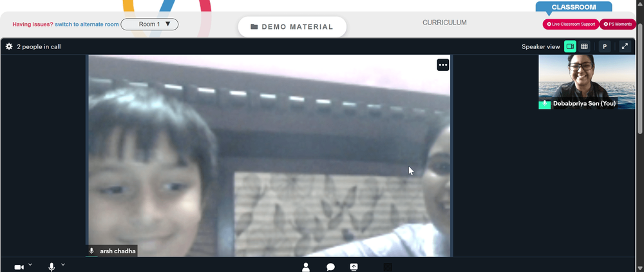Click mic indicator beside Debabpriya Sen name

pyautogui.click(x=545, y=104)
